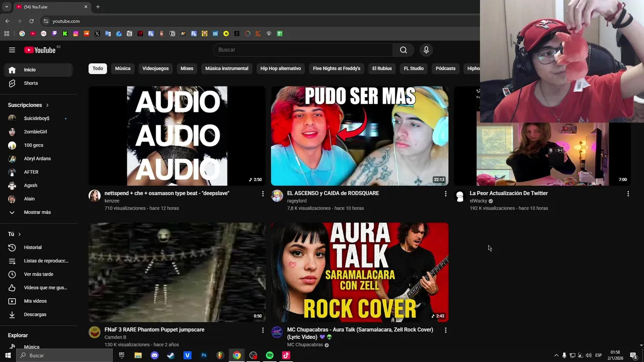
Task: Open Shorts from the sidebar
Action: pyautogui.click(x=38, y=83)
